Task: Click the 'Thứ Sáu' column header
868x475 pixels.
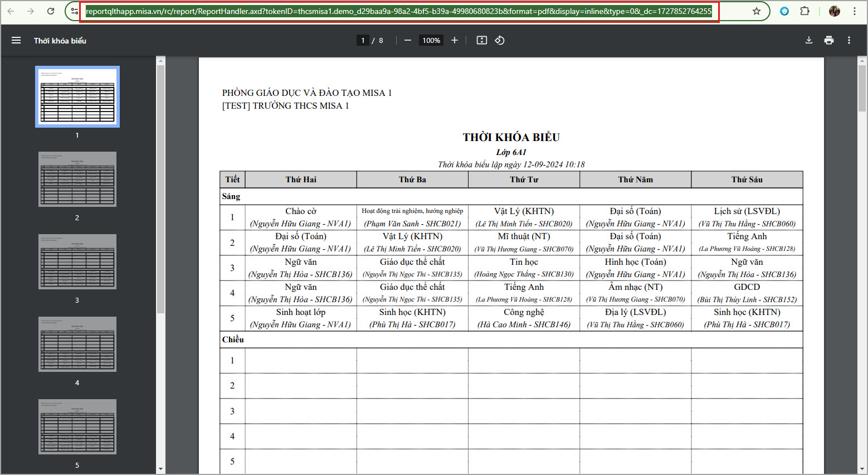Action: click(x=747, y=180)
